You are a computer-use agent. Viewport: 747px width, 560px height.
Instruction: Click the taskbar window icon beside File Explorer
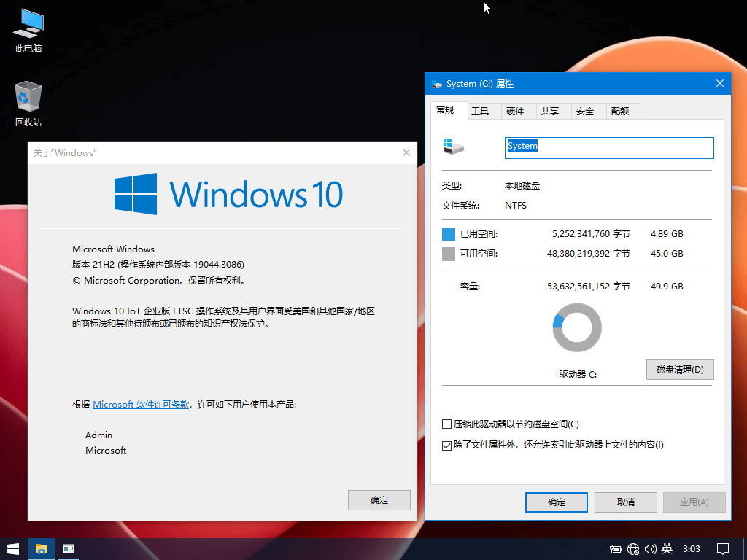tap(69, 549)
